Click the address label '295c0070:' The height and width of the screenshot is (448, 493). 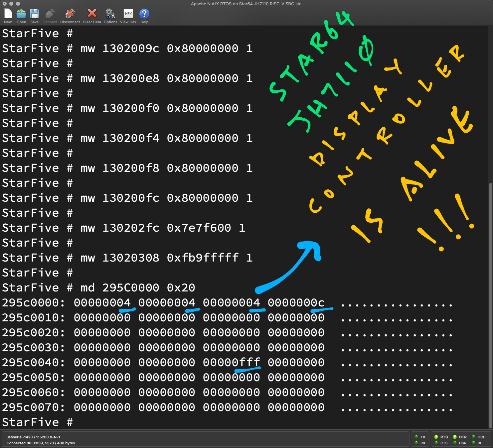click(33, 407)
